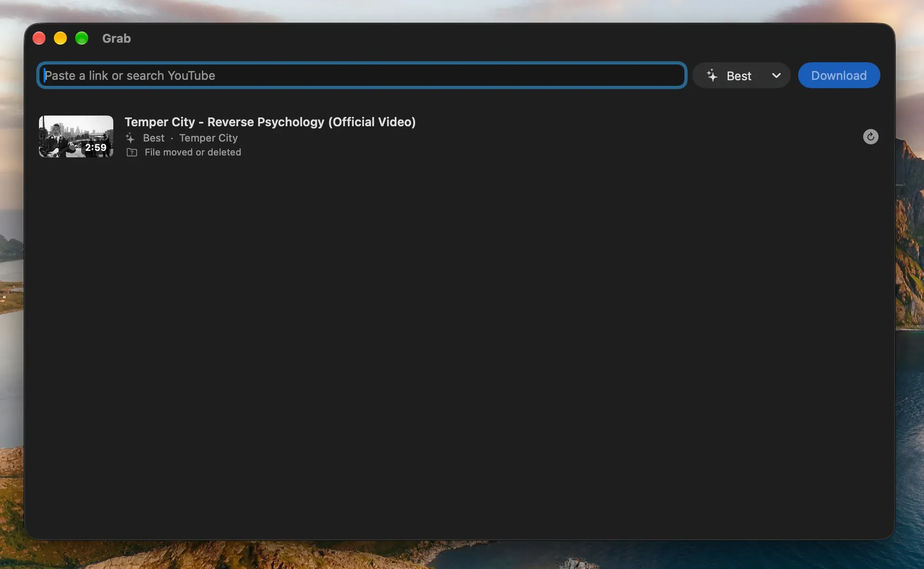Minimize the Grab window
924x569 pixels.
60,38
